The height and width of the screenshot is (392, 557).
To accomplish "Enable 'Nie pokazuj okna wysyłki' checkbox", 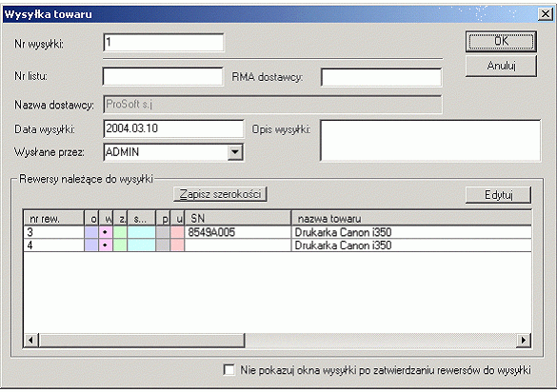I will pos(229,369).
